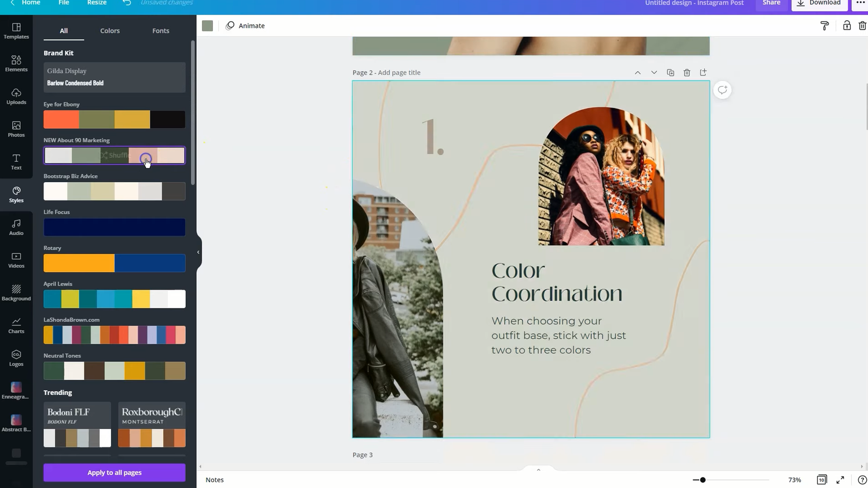Open the File menu
Viewport: 868px width, 488px height.
point(64,3)
